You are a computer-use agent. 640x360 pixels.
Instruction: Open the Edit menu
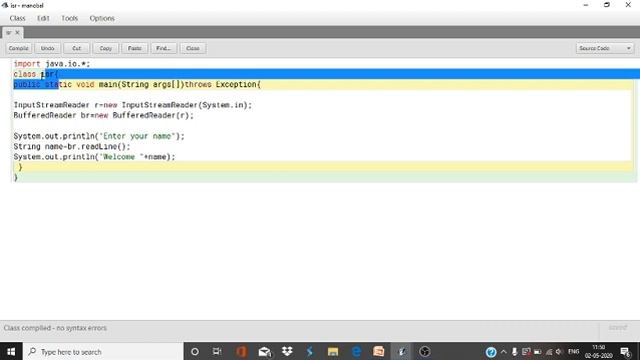43,18
